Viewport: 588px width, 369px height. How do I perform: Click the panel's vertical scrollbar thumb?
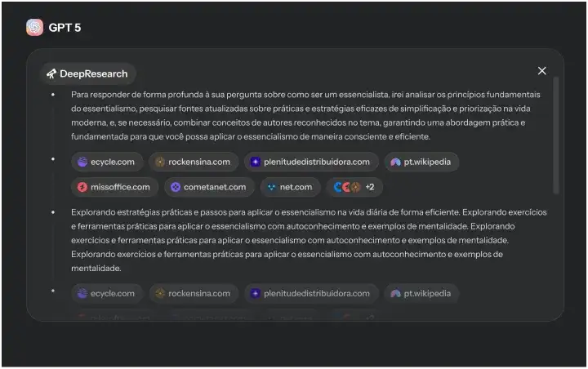point(556,136)
